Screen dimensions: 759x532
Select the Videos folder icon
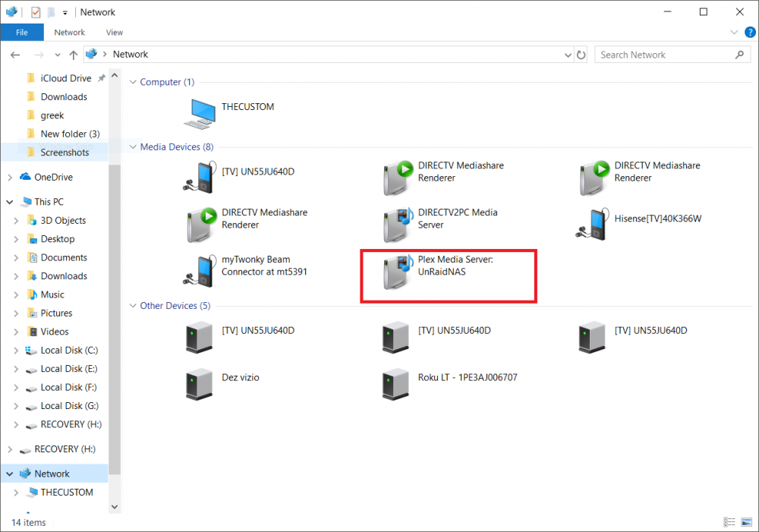[x=32, y=332]
